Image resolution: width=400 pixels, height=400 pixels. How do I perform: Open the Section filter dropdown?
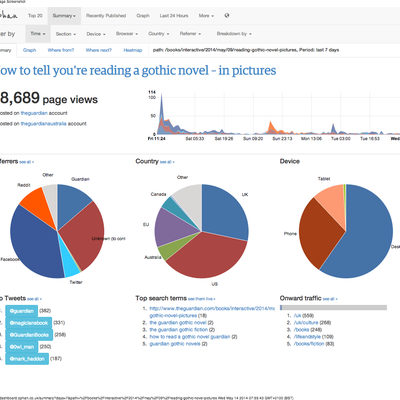66,34
